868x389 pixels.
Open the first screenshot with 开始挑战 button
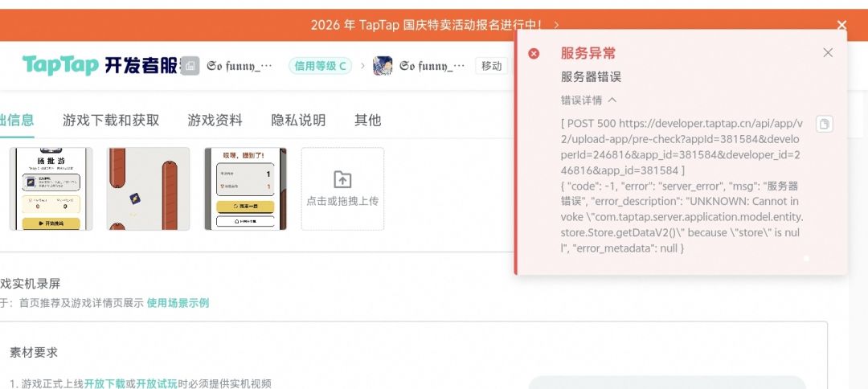[x=51, y=189]
